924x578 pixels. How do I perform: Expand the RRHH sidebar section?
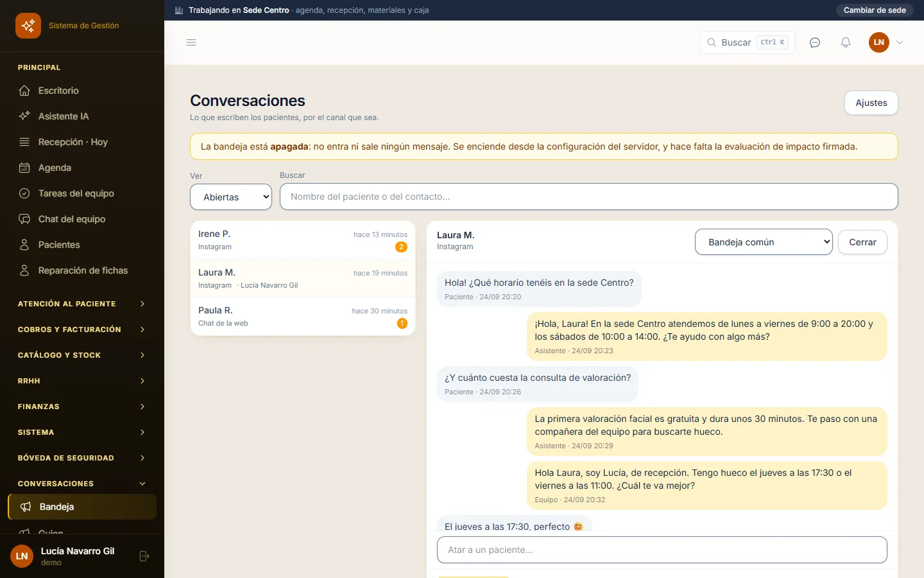(82, 381)
